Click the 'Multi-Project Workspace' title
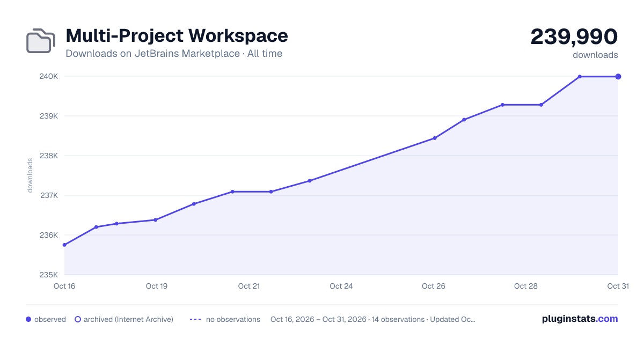The height and width of the screenshot is (338, 644). [x=177, y=36]
